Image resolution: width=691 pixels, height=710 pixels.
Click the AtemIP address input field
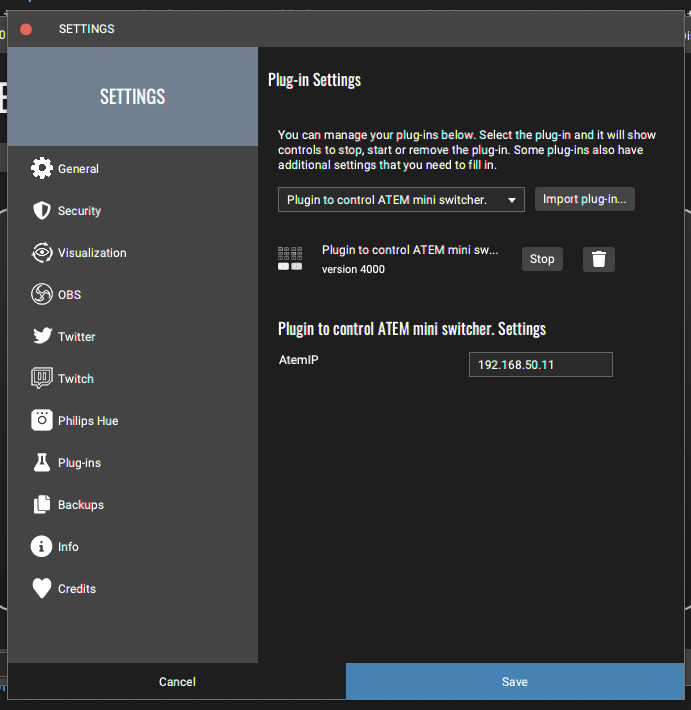541,365
